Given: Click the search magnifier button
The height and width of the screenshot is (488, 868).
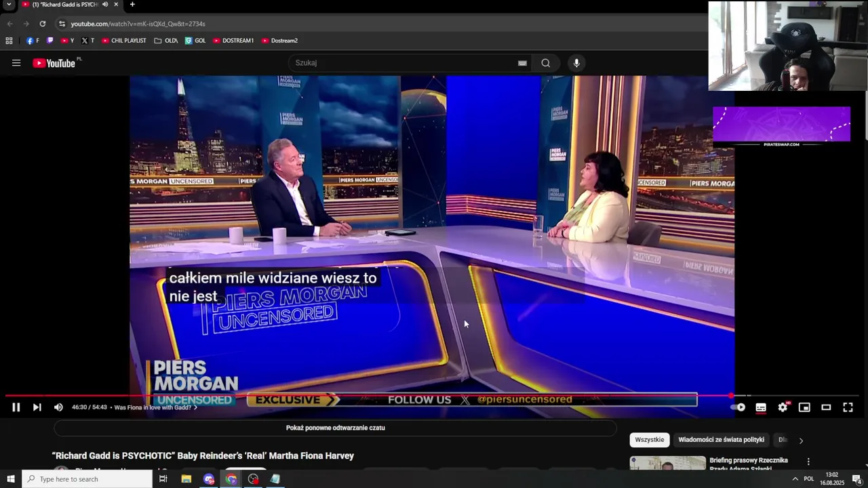Looking at the screenshot, I should tap(546, 63).
